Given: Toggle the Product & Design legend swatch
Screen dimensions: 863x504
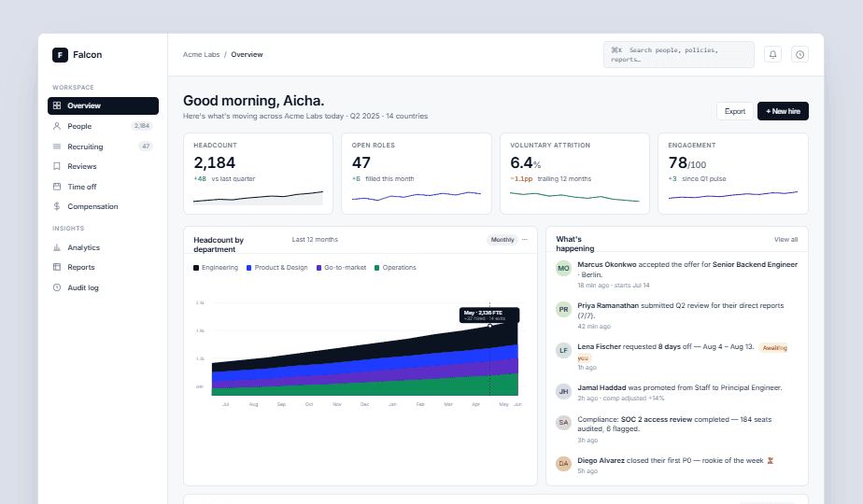Looking at the screenshot, I should [248, 268].
